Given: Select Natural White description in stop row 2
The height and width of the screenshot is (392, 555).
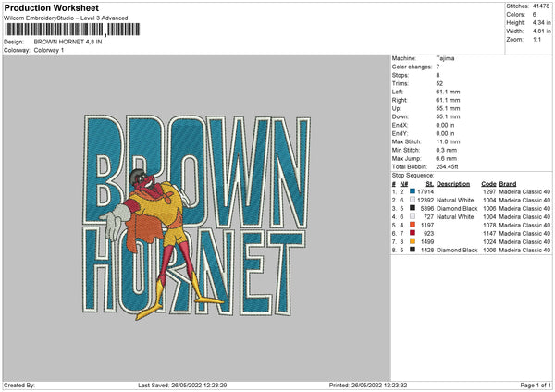Looking at the screenshot, I should pyautogui.click(x=455, y=201).
